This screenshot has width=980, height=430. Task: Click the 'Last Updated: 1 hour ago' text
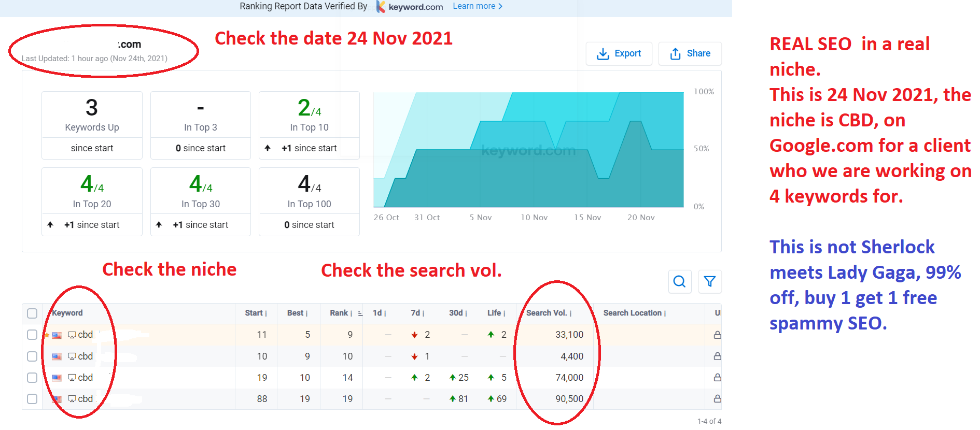pos(94,59)
